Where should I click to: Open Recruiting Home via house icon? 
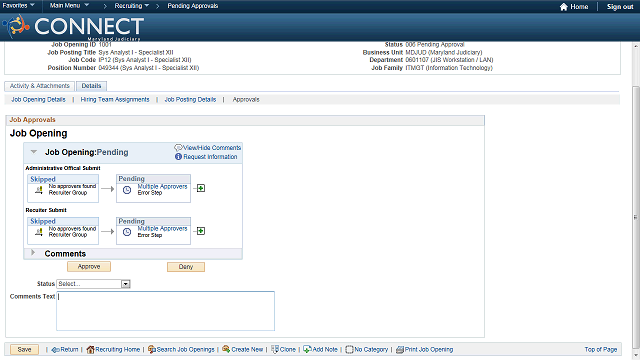91,350
